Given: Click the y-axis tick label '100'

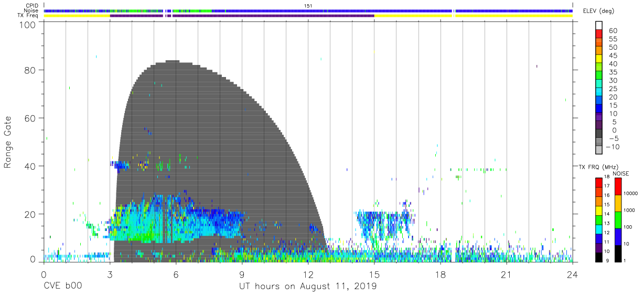Looking at the screenshot, I should [x=28, y=25].
